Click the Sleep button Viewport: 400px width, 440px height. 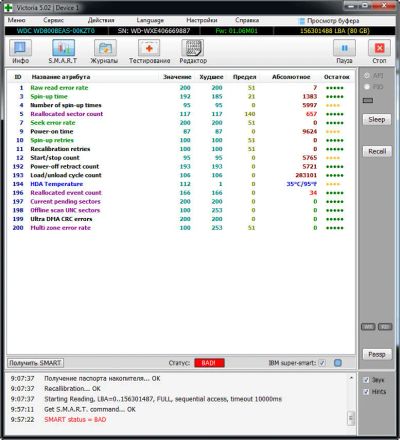coord(377,119)
